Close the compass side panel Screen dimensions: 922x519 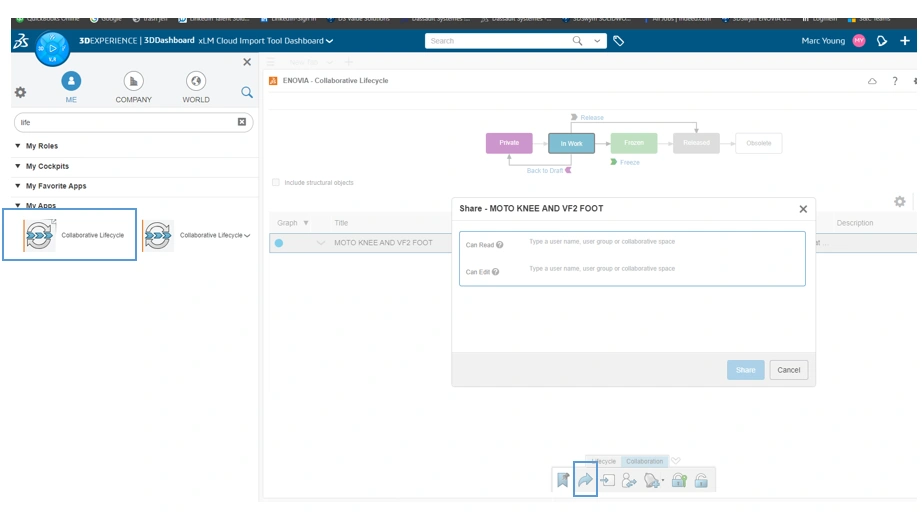247,62
